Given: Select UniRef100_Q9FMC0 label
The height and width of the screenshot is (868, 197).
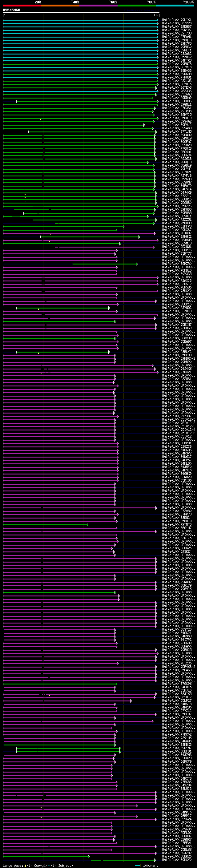Looking at the screenshot, I should tap(177, 47).
